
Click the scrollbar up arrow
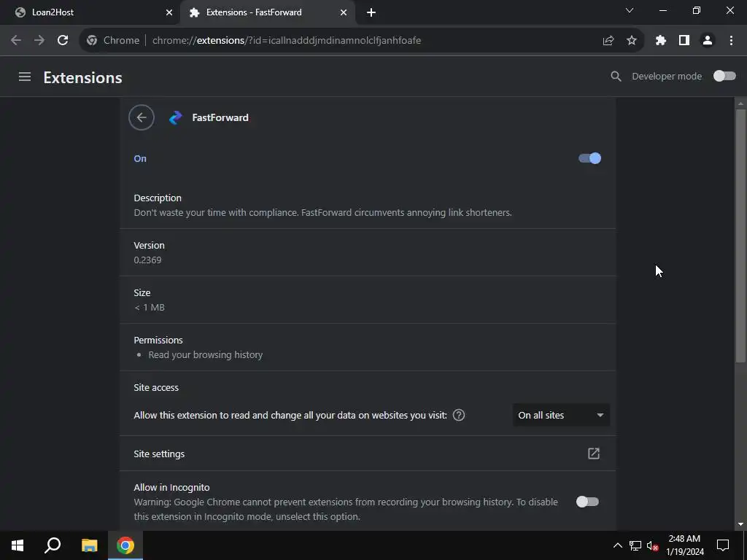(740, 104)
